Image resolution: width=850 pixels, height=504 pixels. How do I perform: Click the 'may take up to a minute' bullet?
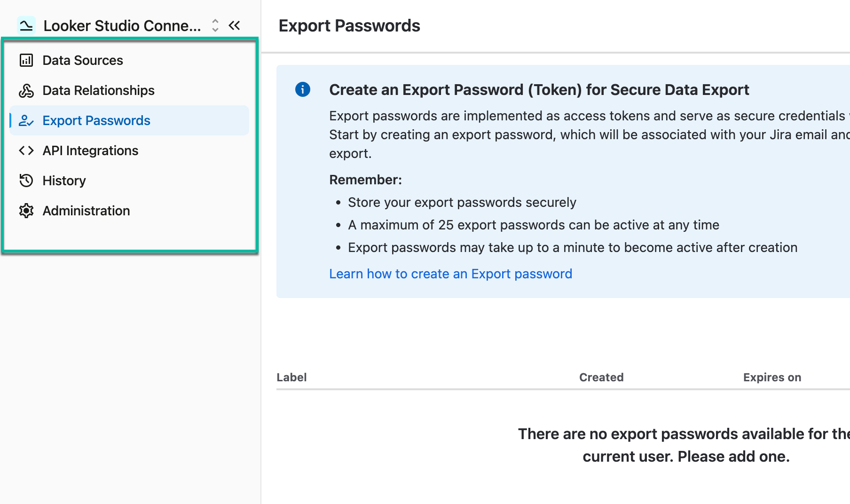(573, 247)
